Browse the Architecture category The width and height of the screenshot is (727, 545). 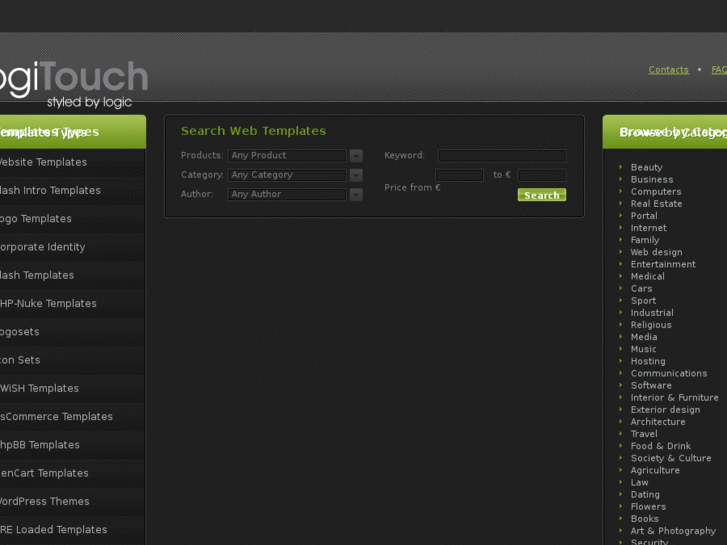pos(657,422)
